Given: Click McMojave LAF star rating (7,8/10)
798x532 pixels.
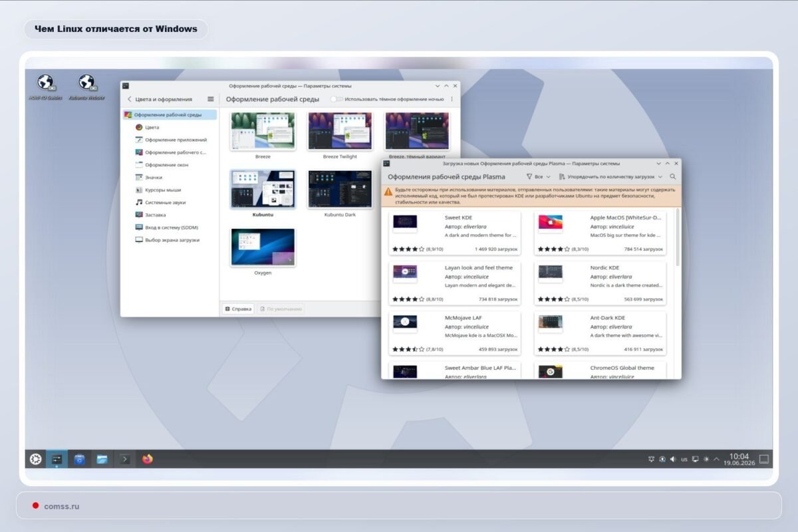Looking at the screenshot, I should (418, 349).
